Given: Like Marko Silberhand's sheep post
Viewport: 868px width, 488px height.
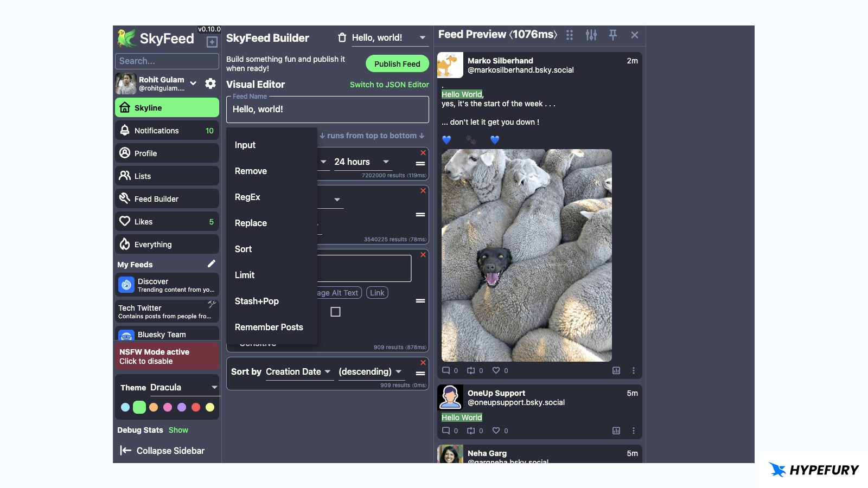Looking at the screenshot, I should click(497, 370).
